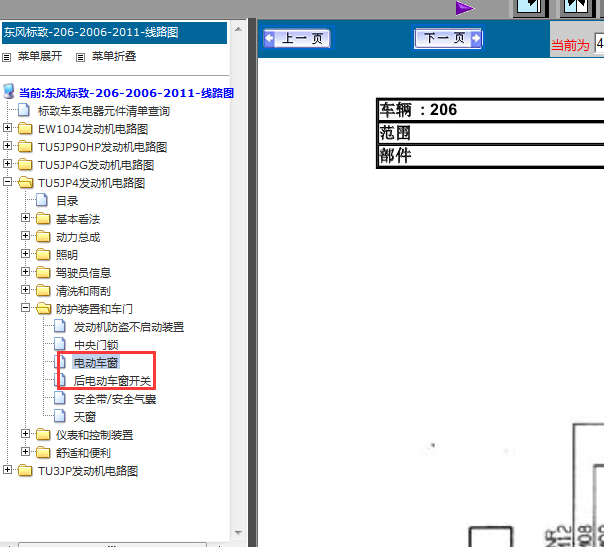Screen dimensions: 604x547
Task: Click the 动力总成 folder icon
Action: click(43, 237)
